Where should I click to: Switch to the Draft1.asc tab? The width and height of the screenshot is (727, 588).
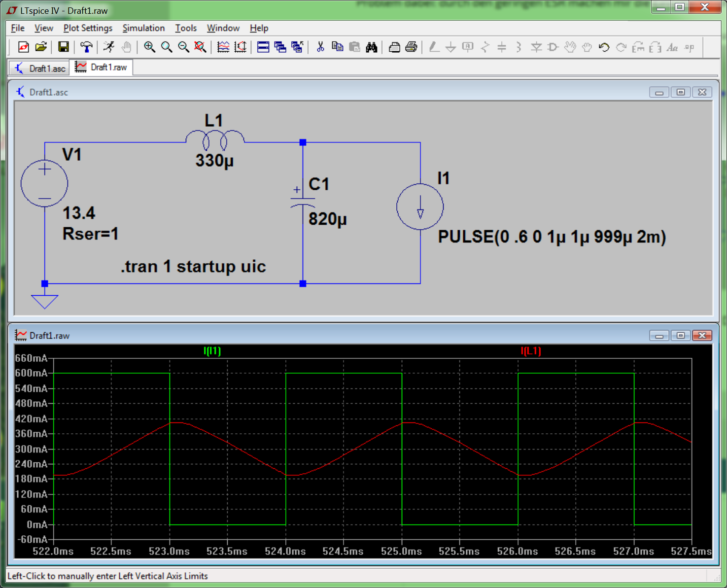coord(40,69)
